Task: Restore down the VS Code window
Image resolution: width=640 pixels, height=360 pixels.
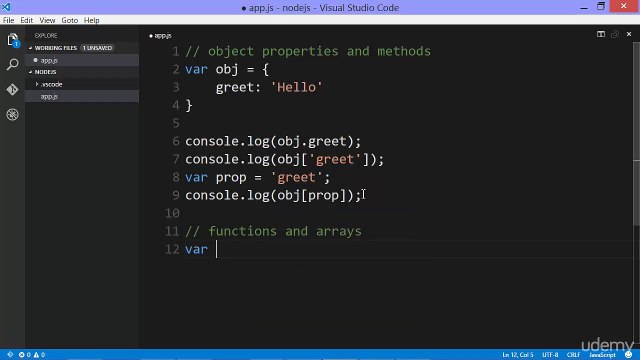Action: click(x=601, y=6)
